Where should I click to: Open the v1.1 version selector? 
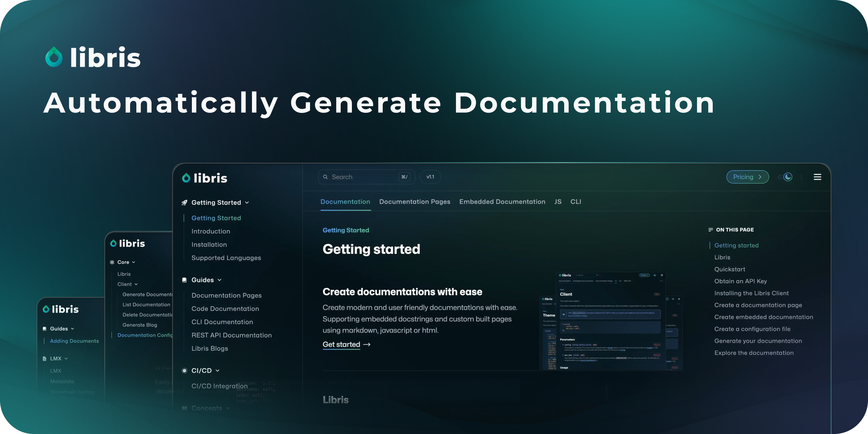430,177
